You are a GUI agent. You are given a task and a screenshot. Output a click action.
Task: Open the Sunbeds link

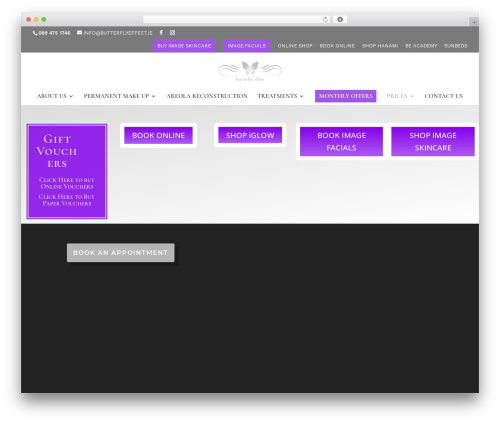coord(456,46)
